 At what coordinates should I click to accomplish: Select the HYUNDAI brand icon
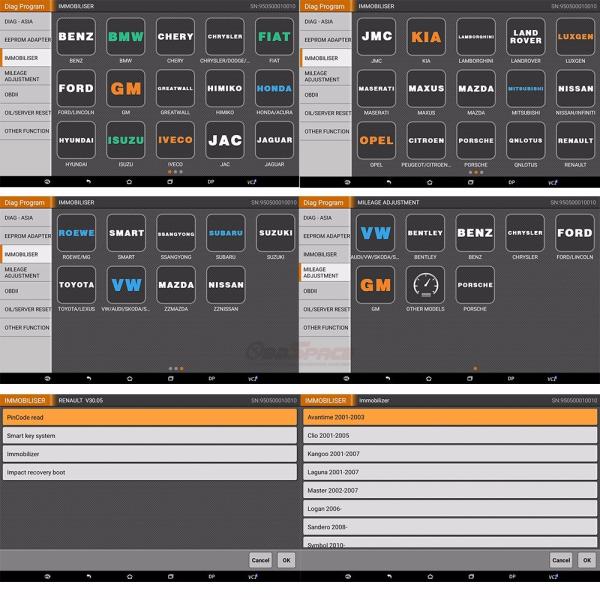[76, 140]
